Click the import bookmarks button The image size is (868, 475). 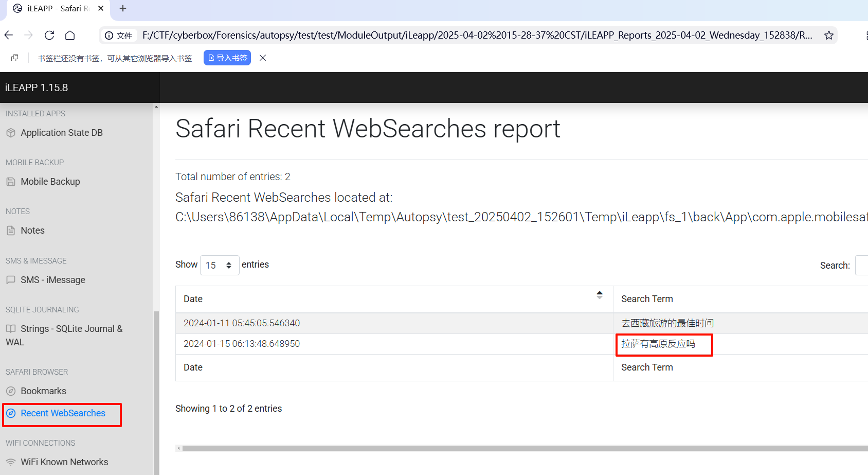coord(227,58)
